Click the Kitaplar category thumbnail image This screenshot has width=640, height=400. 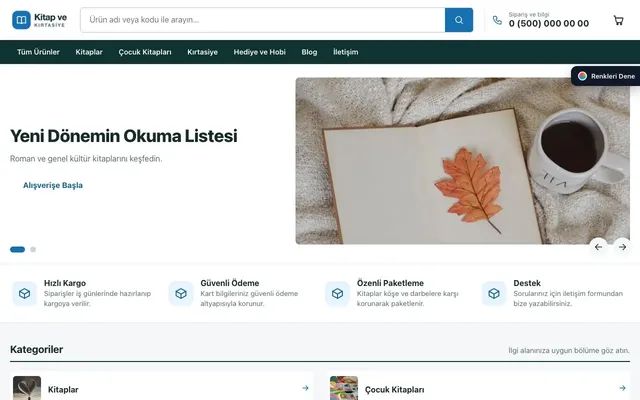(27, 388)
